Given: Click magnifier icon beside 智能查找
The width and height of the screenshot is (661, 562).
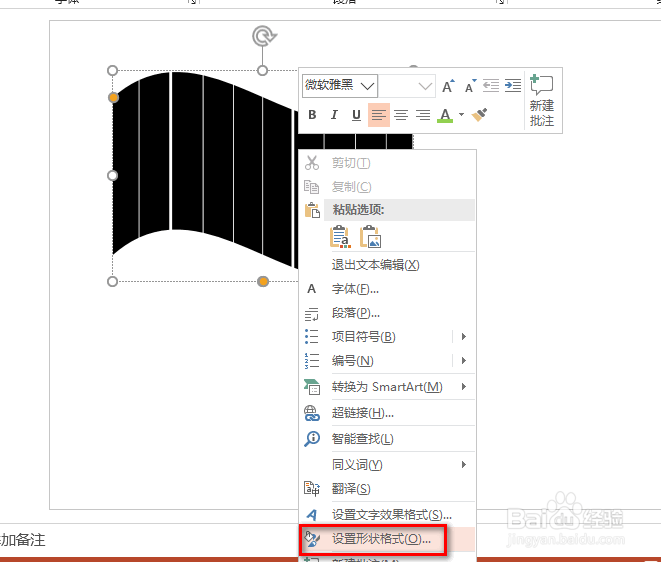Looking at the screenshot, I should (x=312, y=439).
